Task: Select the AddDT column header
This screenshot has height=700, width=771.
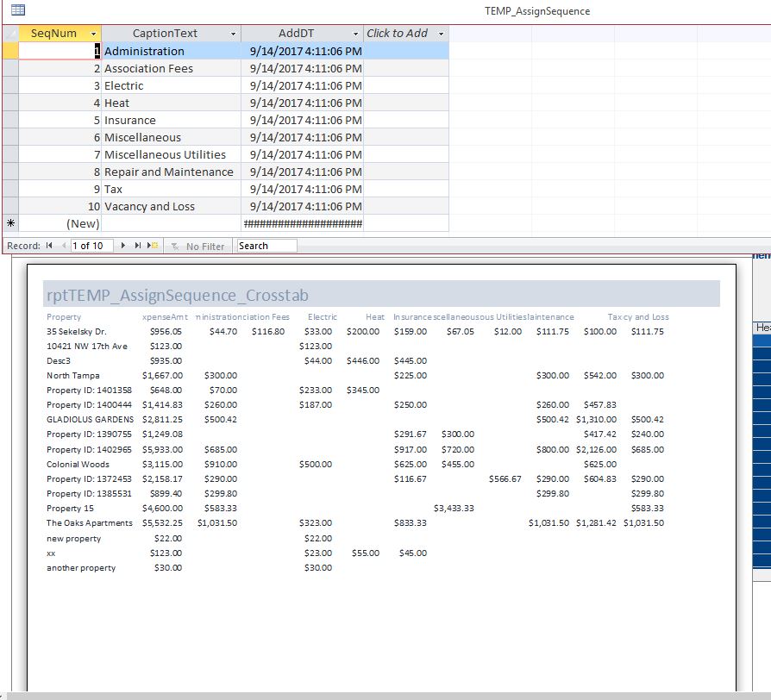Action: (302, 34)
